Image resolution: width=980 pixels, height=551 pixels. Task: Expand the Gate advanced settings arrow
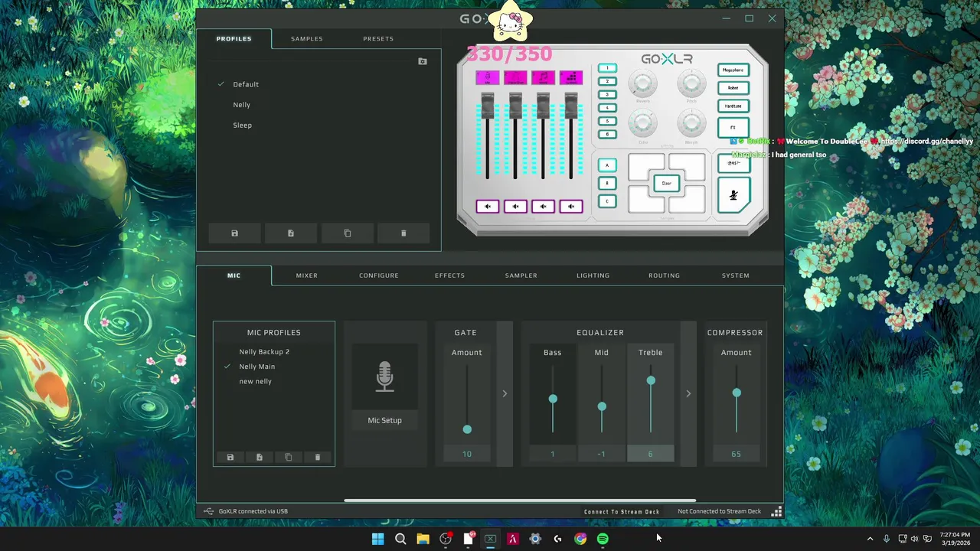tap(505, 393)
